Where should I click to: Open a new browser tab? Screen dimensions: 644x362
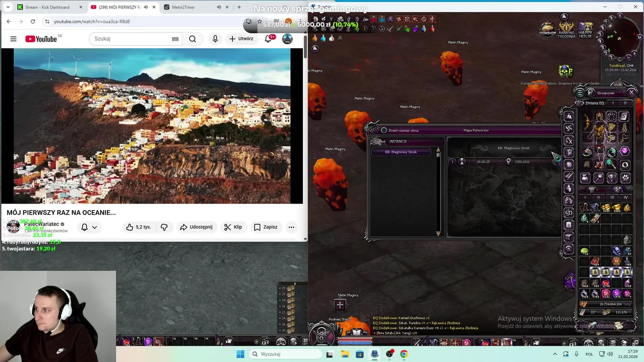(x=238, y=7)
